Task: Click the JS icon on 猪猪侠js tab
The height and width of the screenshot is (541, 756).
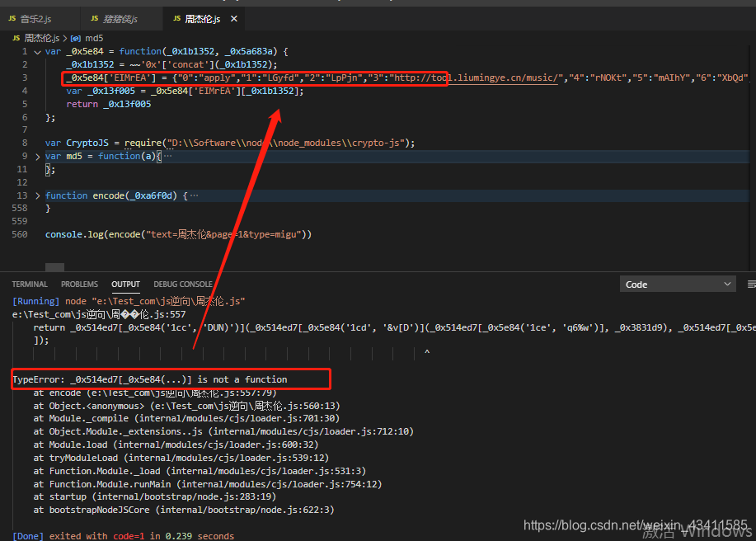Action: click(95, 19)
